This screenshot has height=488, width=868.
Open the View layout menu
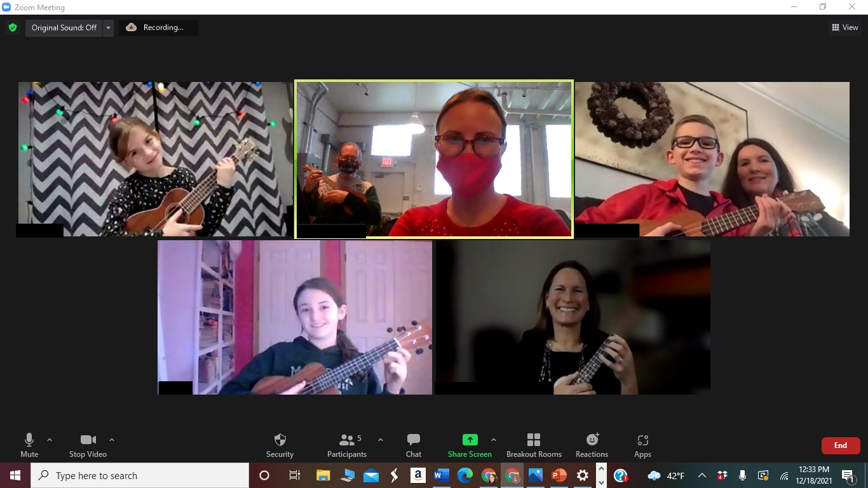[x=844, y=28]
